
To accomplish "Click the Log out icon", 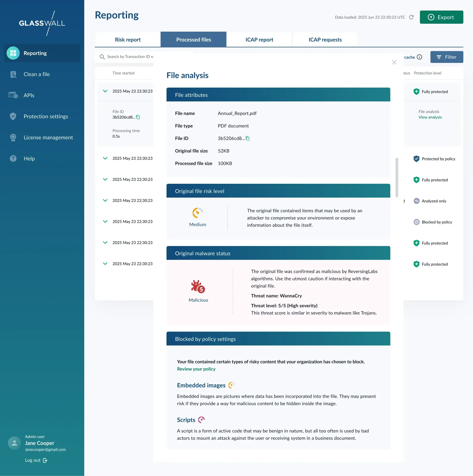I will pos(45,460).
